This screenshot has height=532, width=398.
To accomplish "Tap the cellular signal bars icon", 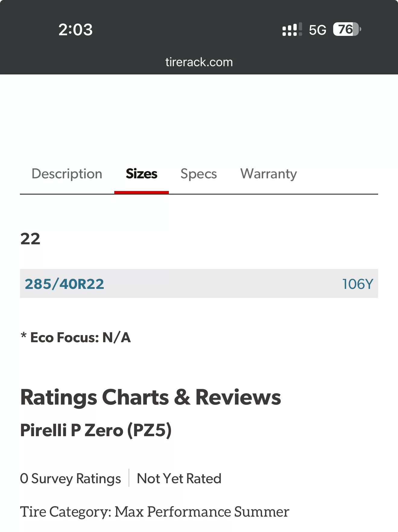I will (292, 30).
